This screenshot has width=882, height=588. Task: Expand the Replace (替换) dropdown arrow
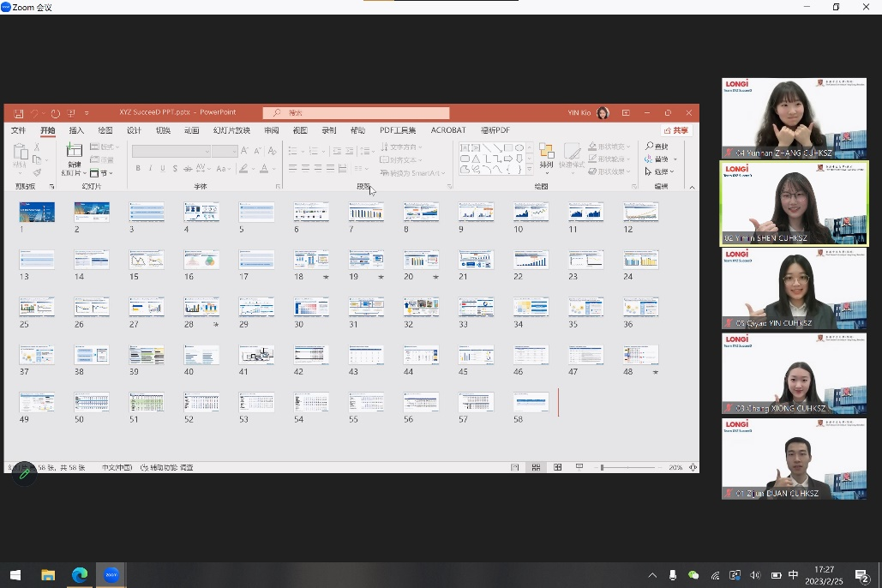(x=675, y=159)
